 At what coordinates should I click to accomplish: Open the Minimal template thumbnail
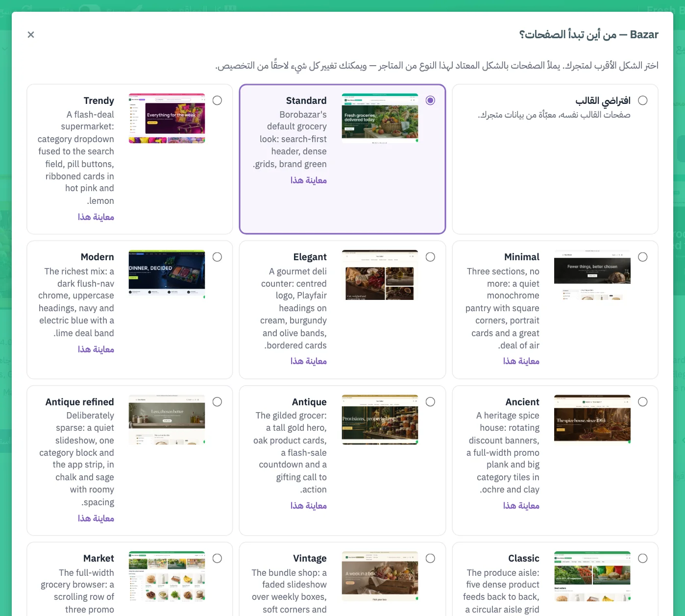point(592,275)
